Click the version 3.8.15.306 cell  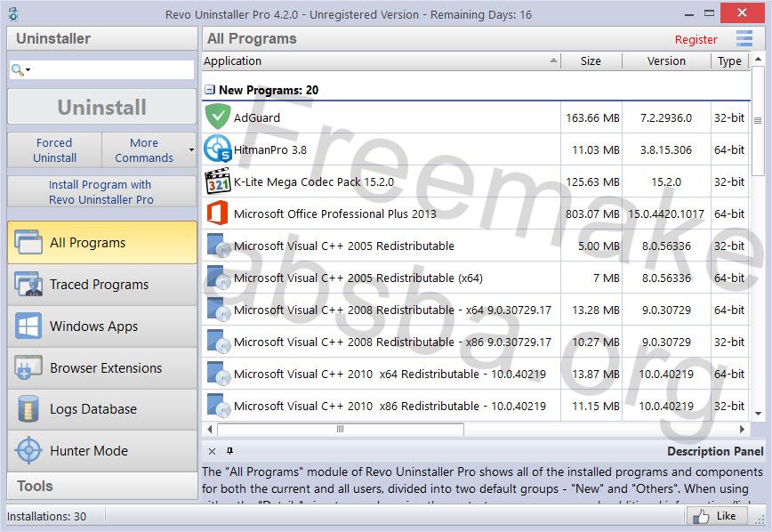665,149
